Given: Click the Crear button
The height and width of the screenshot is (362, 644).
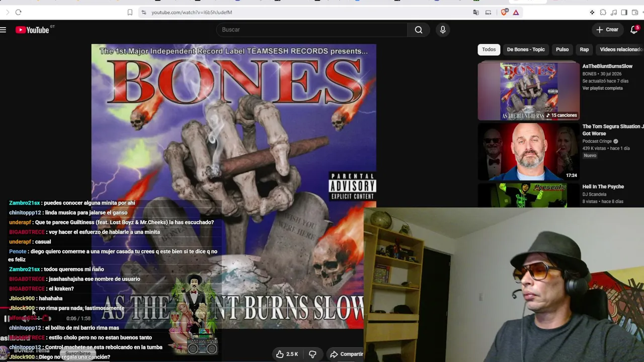Looking at the screenshot, I should point(607,30).
